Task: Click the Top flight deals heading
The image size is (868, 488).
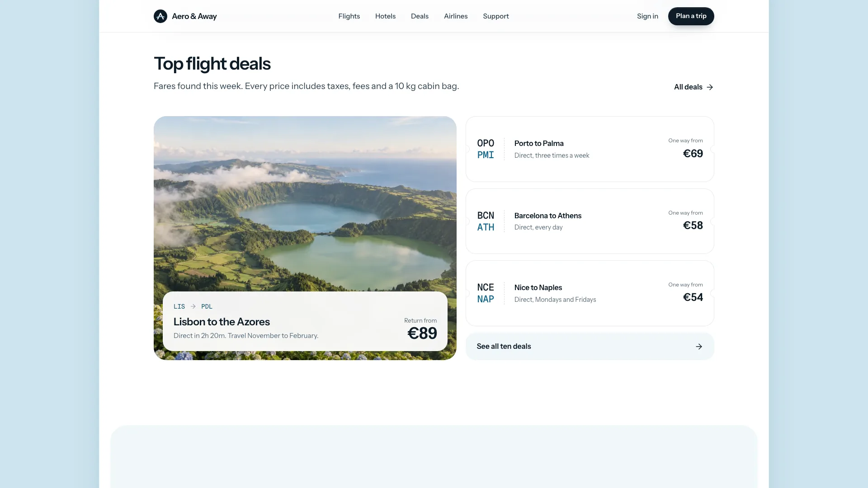Action: pos(212,64)
